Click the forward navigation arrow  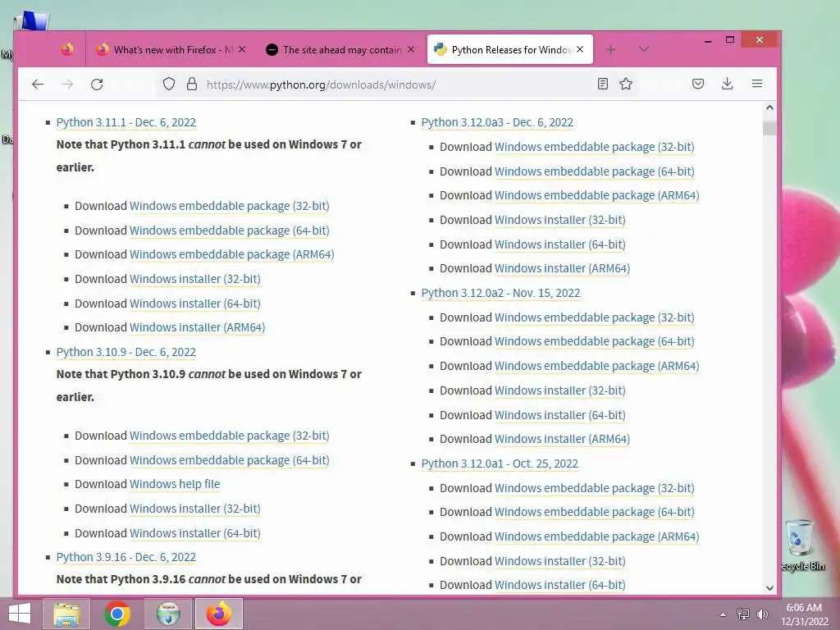coord(67,84)
